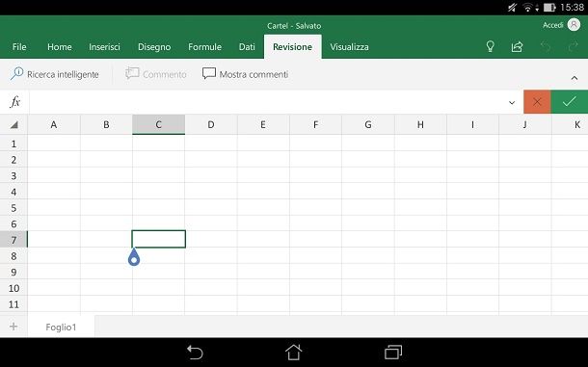Tap the battery status icon
This screenshot has width=588, height=367.
tap(549, 7)
